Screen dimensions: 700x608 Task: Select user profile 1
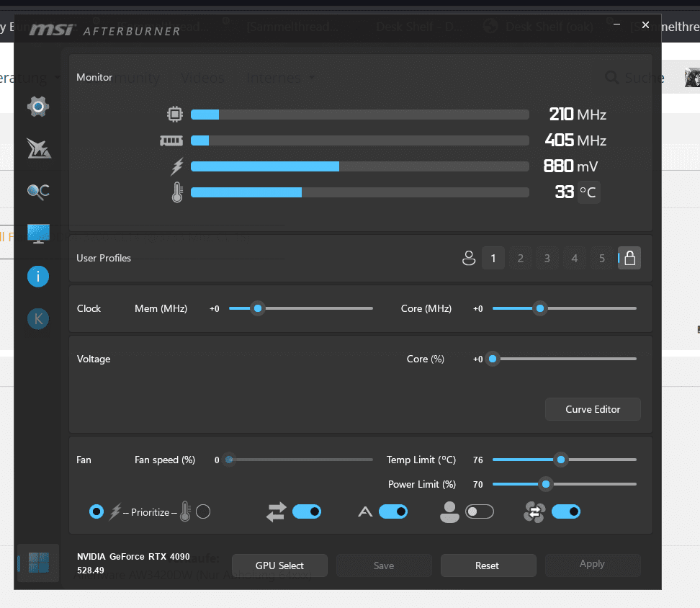[x=493, y=258]
